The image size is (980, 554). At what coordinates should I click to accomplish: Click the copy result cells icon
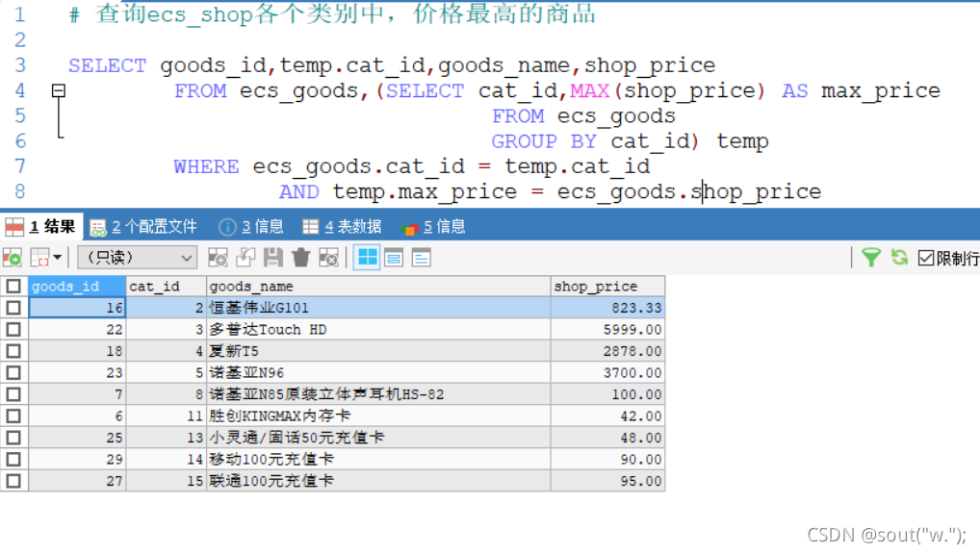[40, 258]
